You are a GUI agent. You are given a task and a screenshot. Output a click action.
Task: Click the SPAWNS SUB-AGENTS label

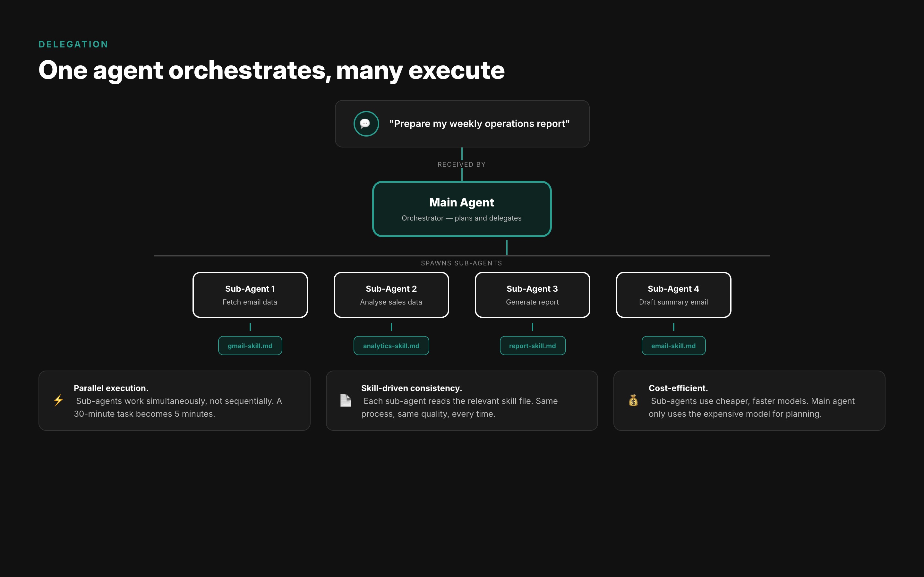462,263
